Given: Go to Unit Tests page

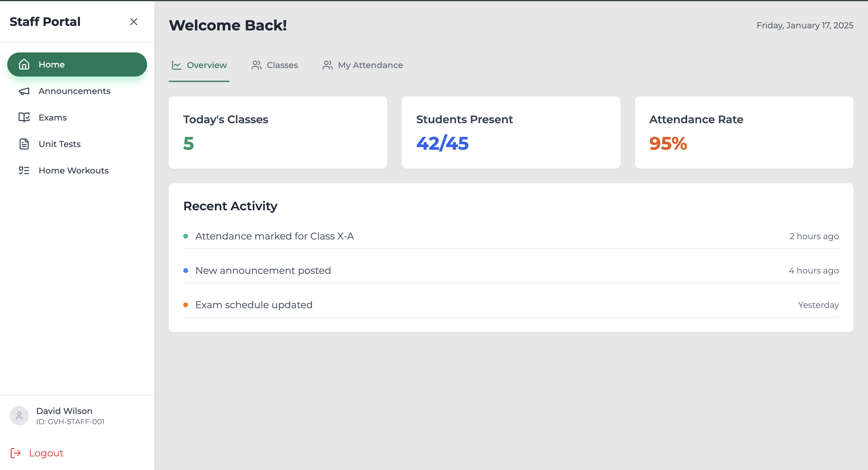Looking at the screenshot, I should click(x=60, y=144).
